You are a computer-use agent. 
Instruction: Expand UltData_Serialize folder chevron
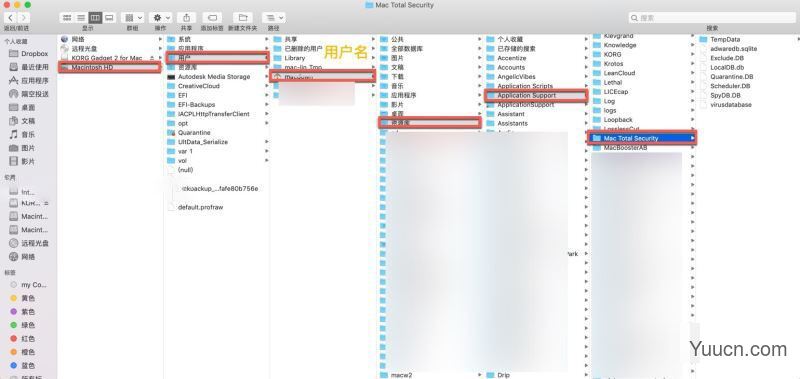[x=266, y=142]
